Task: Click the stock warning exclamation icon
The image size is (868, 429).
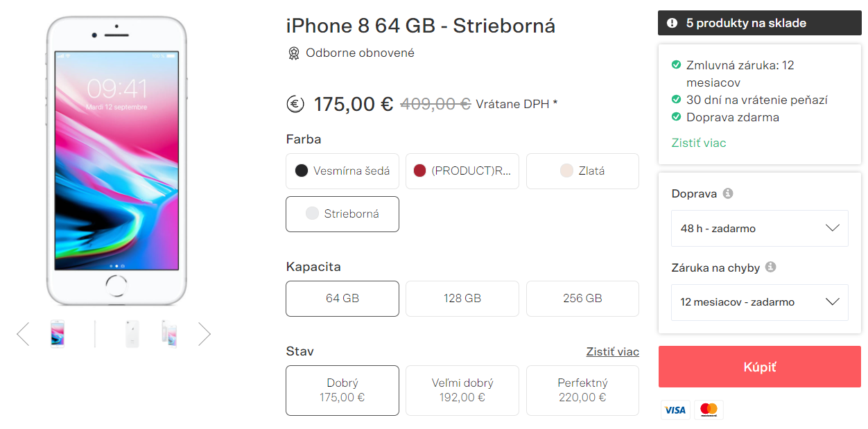Action: [x=672, y=23]
